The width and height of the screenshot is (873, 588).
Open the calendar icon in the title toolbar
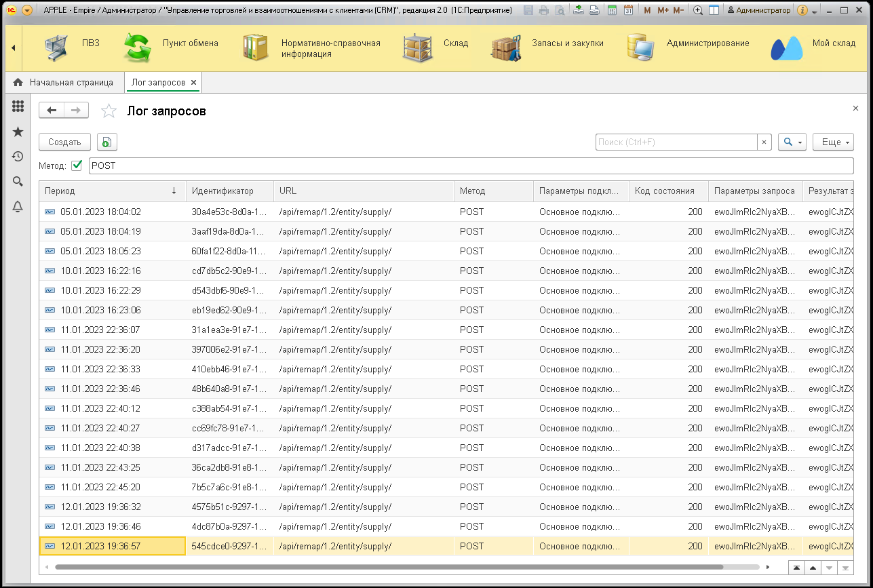point(628,10)
